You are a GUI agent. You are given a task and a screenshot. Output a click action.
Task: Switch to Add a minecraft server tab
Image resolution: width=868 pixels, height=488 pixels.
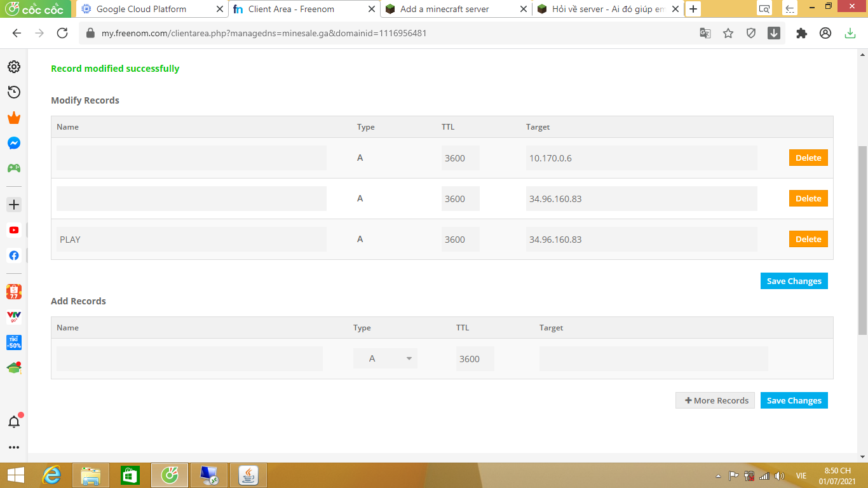[445, 9]
